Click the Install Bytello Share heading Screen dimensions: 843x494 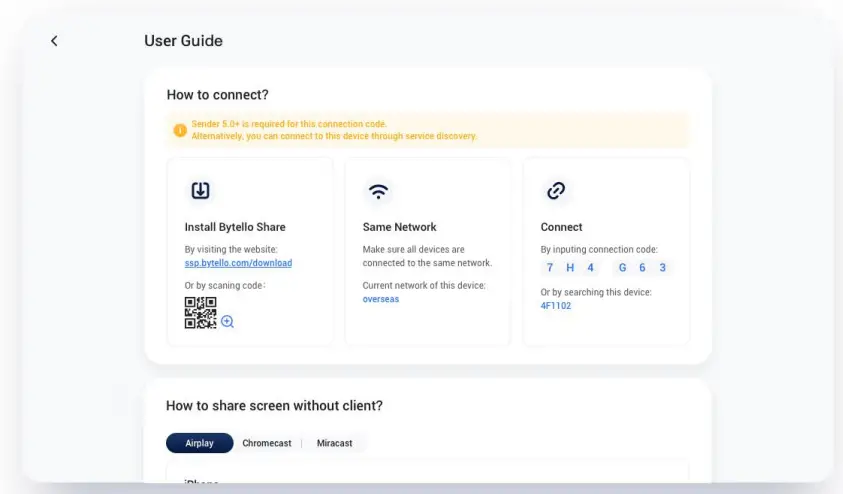point(235,227)
